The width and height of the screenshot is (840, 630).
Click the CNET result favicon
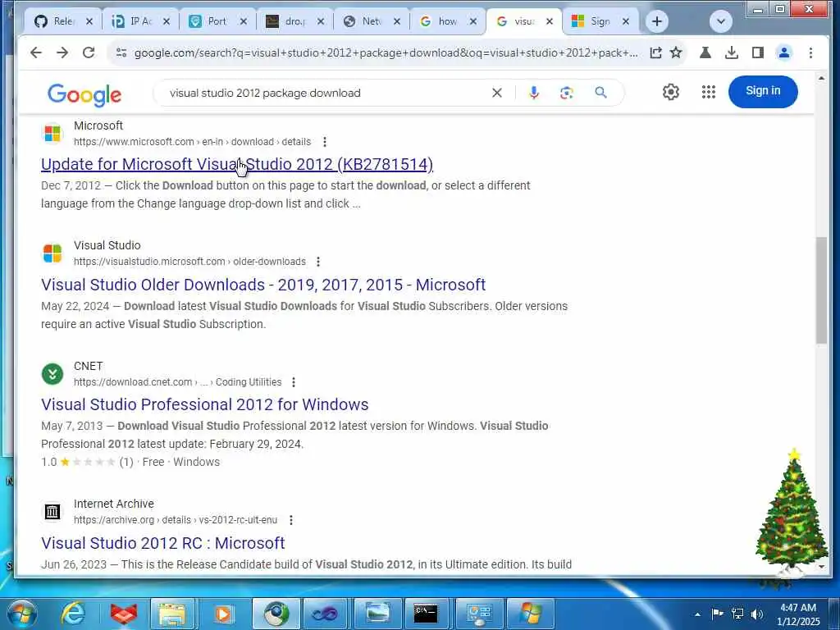[x=52, y=373]
